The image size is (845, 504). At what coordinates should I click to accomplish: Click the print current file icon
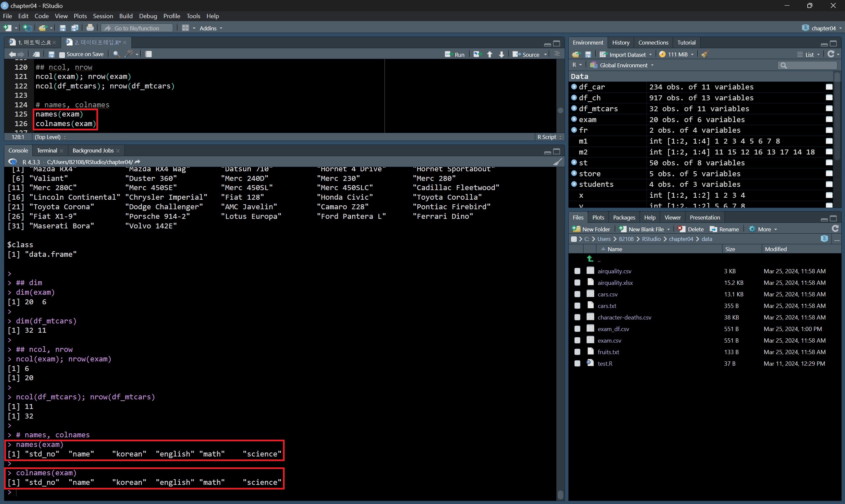coord(90,28)
